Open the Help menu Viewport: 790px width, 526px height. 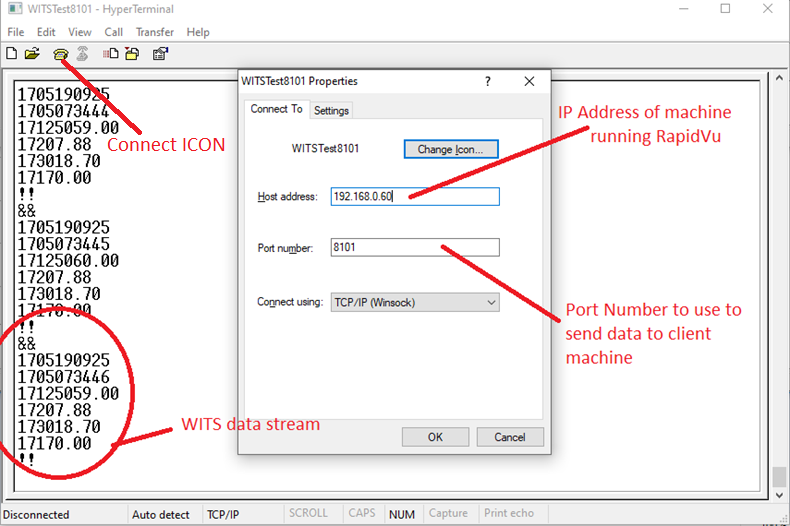[x=198, y=32]
